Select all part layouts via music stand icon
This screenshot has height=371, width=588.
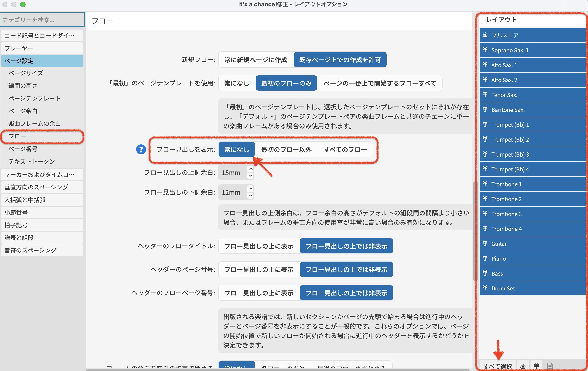537,366
